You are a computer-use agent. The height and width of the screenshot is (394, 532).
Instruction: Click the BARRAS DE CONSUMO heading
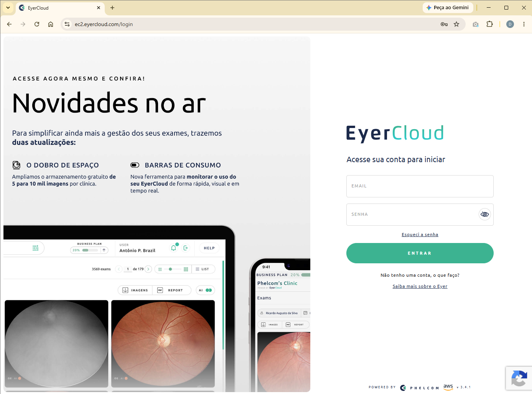click(x=183, y=165)
